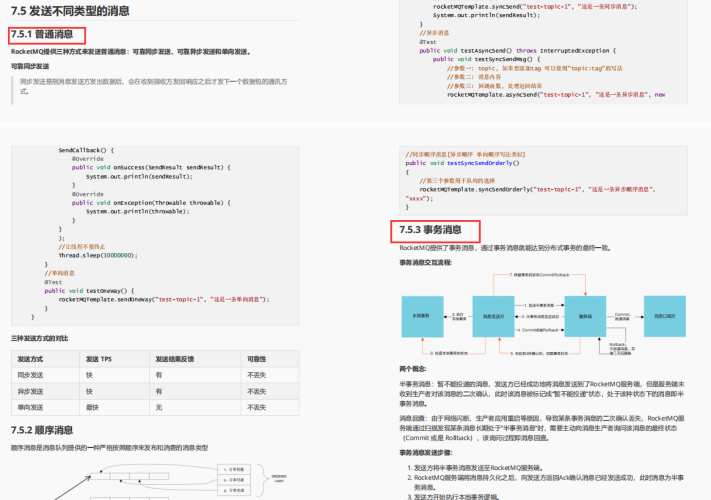Select the "7.5.2 顺序消息" section heading

[42, 430]
